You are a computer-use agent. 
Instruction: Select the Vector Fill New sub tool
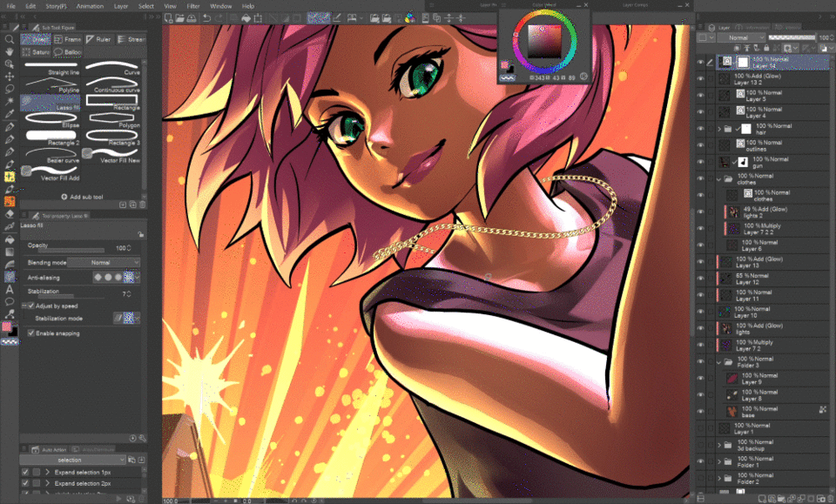tap(112, 156)
